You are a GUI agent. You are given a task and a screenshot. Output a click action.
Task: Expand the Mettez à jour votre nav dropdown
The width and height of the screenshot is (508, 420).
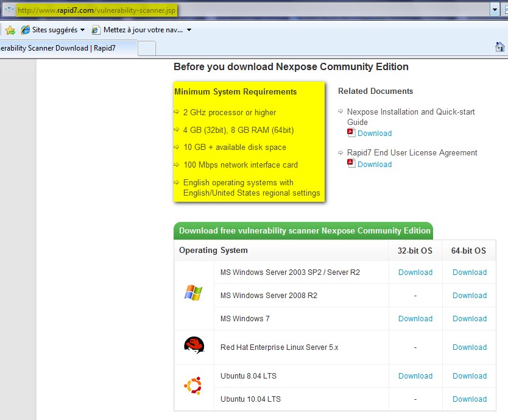click(x=189, y=30)
